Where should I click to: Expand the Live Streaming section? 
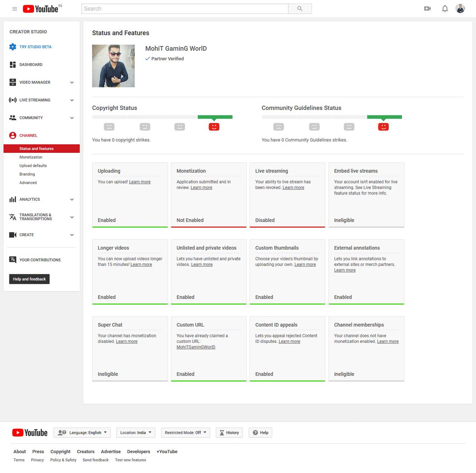click(72, 100)
